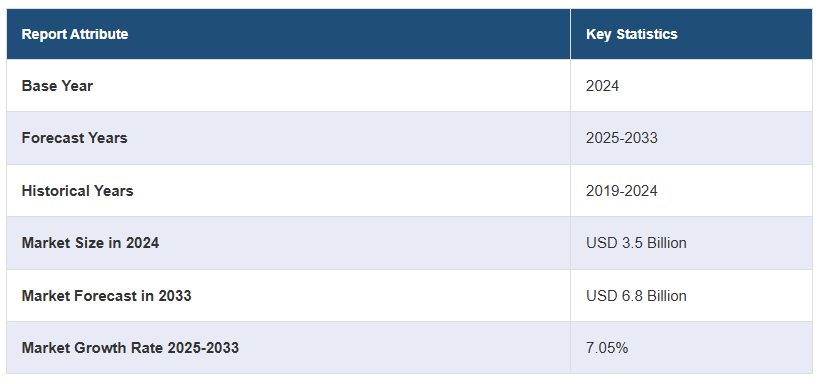The height and width of the screenshot is (384, 824).
Task: Click the 2019-2024 historical years value
Action: (x=622, y=191)
